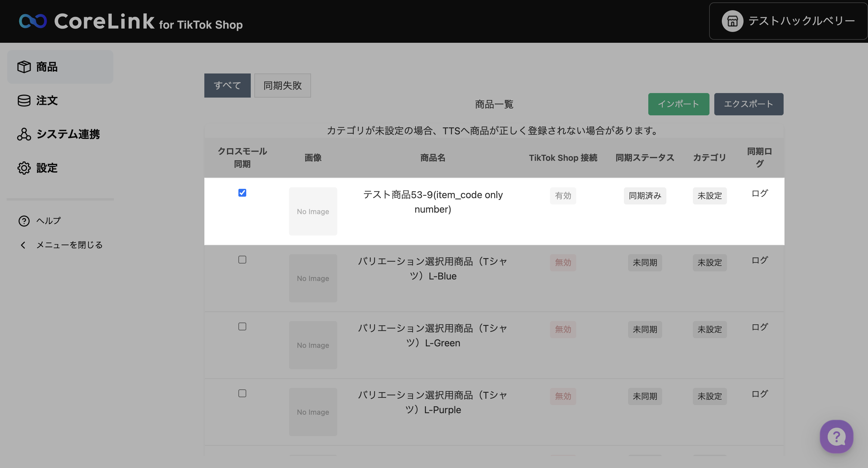868x468 pixels.
Task: Open the システム連携 integration icon
Action: click(x=24, y=134)
